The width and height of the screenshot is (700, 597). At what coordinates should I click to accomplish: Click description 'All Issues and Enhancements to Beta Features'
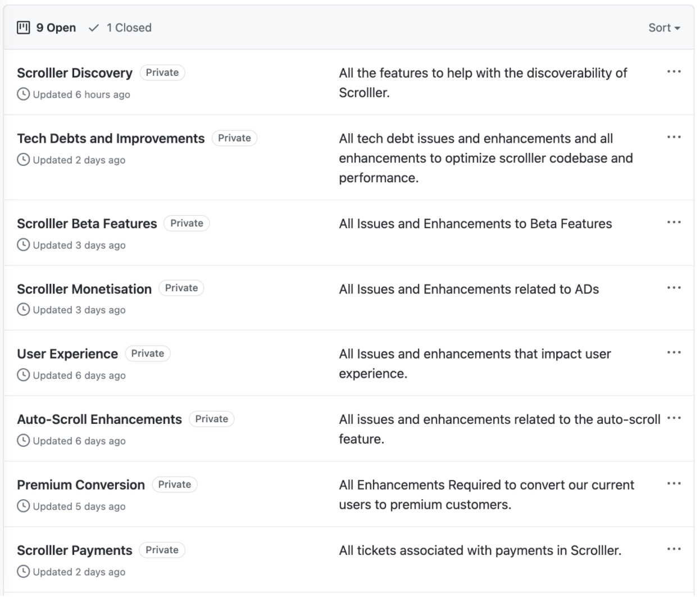click(475, 224)
